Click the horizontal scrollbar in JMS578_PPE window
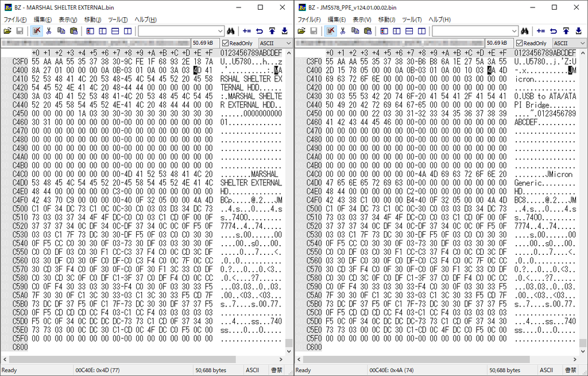The image size is (588, 376). (417, 359)
